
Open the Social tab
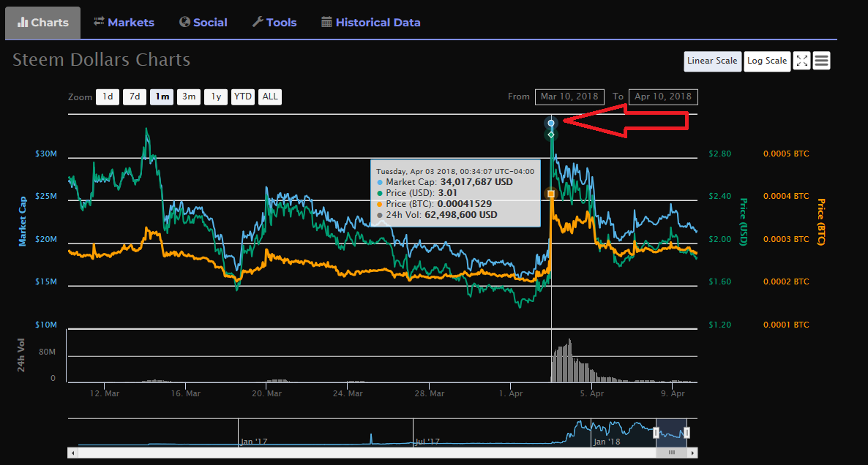coord(203,23)
